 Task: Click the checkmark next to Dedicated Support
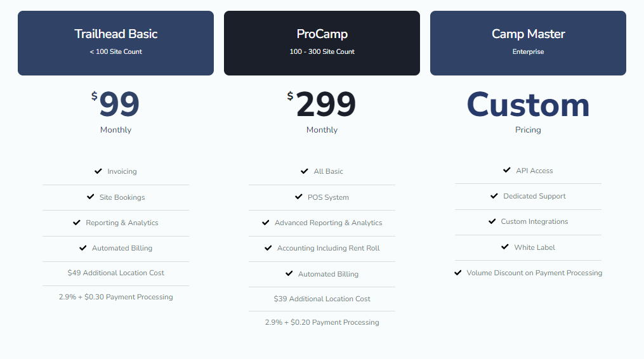pyautogui.click(x=494, y=196)
